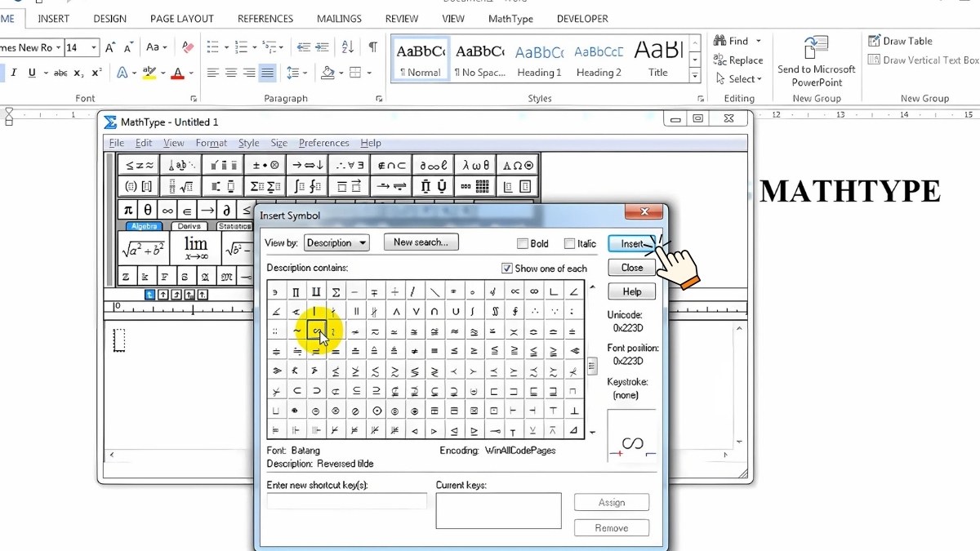Image resolution: width=980 pixels, height=551 pixels.
Task: Select the reversed tilde symbol in grid
Action: (x=316, y=331)
